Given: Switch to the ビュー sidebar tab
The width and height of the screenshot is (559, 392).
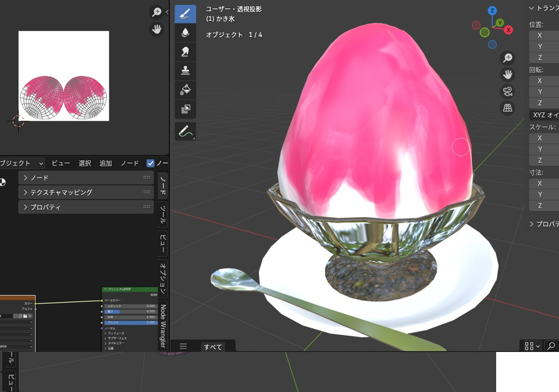Looking at the screenshot, I should click(163, 243).
